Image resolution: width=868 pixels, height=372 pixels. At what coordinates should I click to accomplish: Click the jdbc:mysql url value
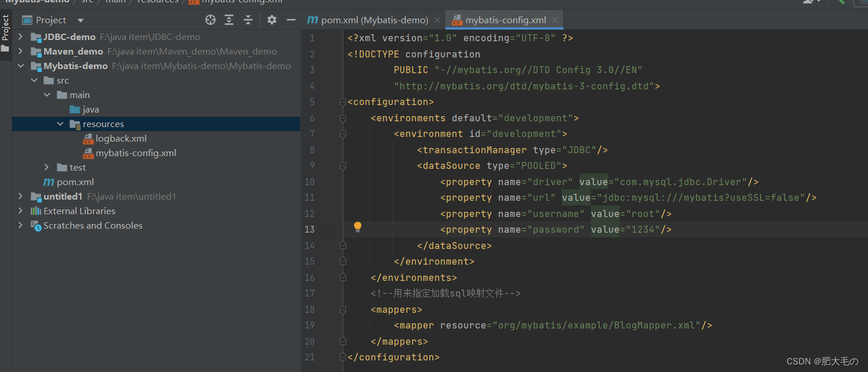pos(701,197)
